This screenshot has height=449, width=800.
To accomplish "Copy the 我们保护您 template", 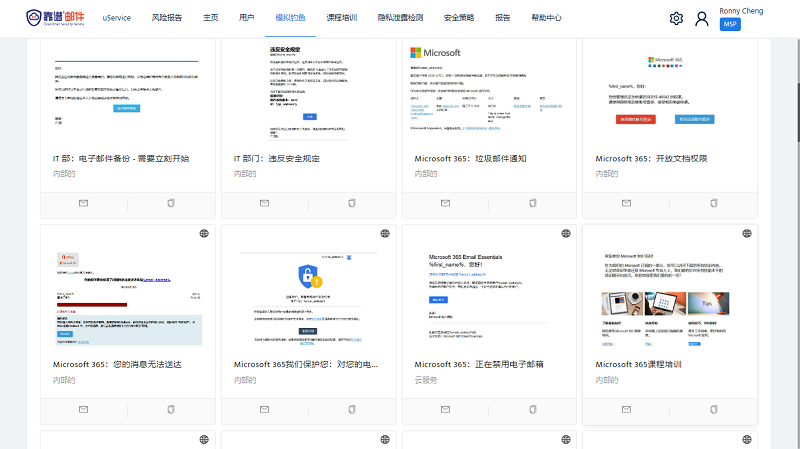I will (352, 409).
